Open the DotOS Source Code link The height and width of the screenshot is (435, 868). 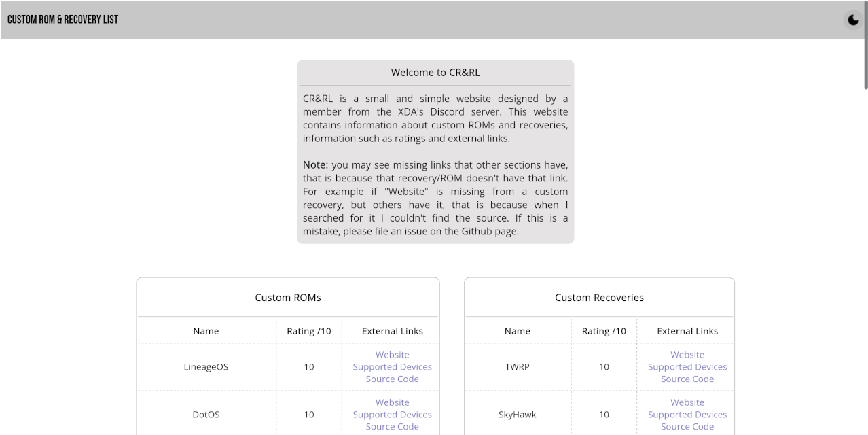point(393,427)
